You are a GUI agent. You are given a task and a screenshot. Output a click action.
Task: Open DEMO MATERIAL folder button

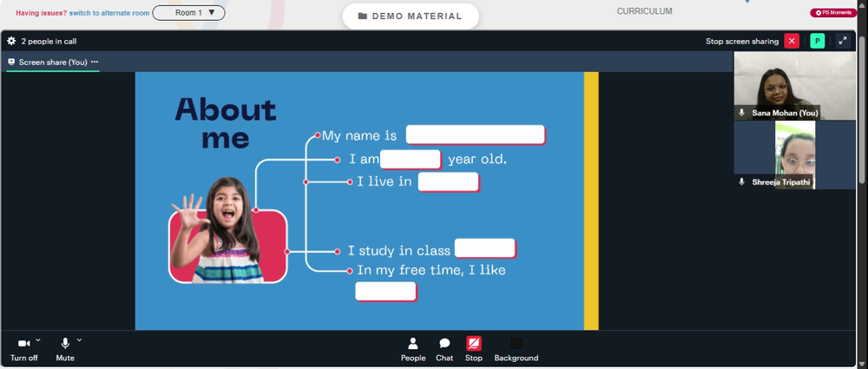coord(411,16)
